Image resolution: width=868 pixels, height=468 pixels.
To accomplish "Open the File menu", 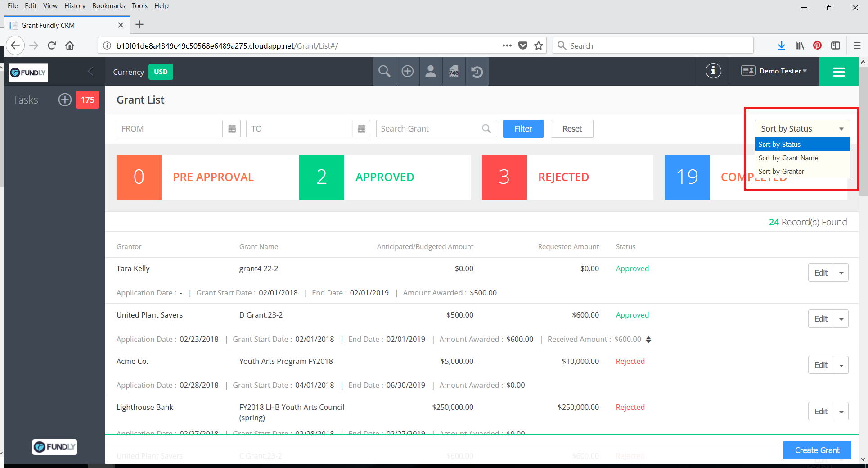I will pyautogui.click(x=13, y=6).
